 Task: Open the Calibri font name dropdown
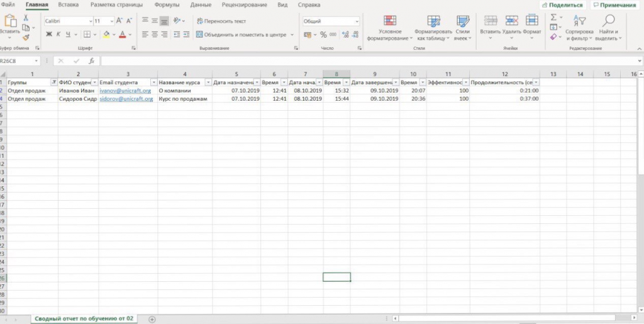[91, 21]
